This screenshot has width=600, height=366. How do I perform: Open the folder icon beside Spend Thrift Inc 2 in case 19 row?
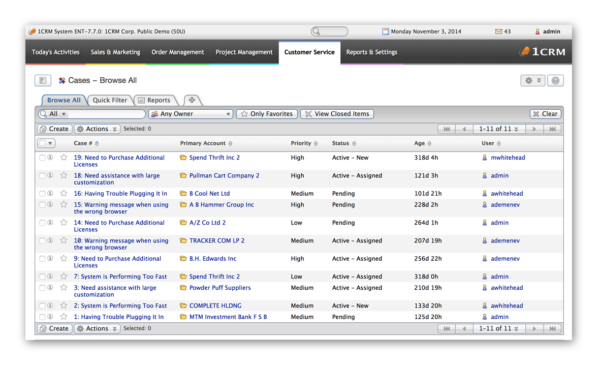pyautogui.click(x=183, y=157)
